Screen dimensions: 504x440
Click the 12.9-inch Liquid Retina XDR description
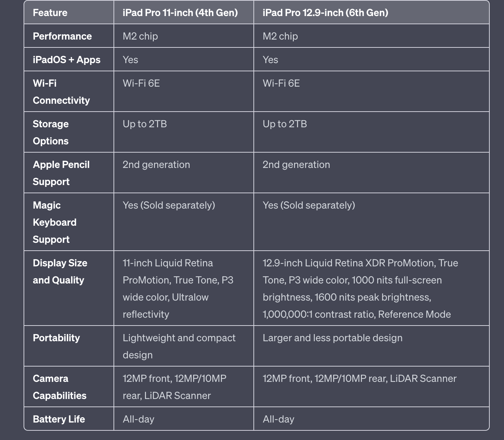point(361,288)
